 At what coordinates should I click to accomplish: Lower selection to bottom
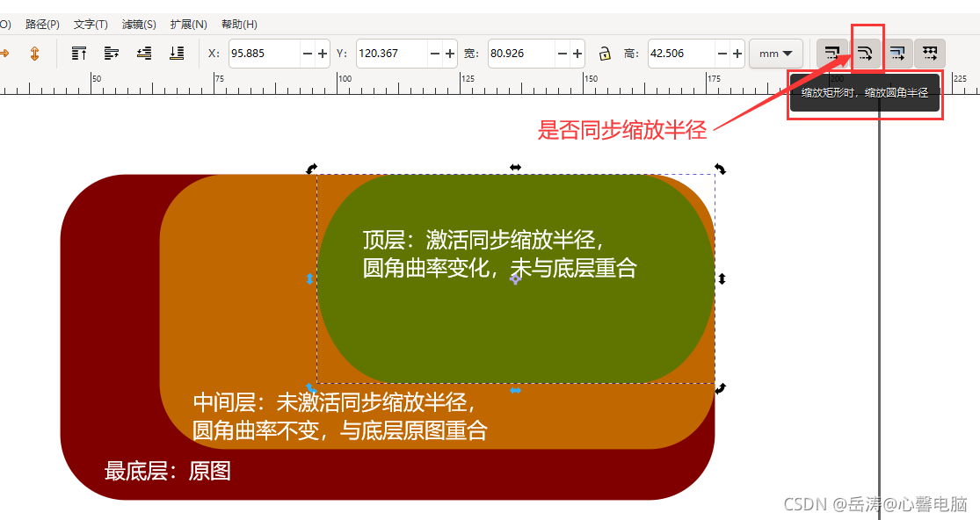(x=177, y=54)
